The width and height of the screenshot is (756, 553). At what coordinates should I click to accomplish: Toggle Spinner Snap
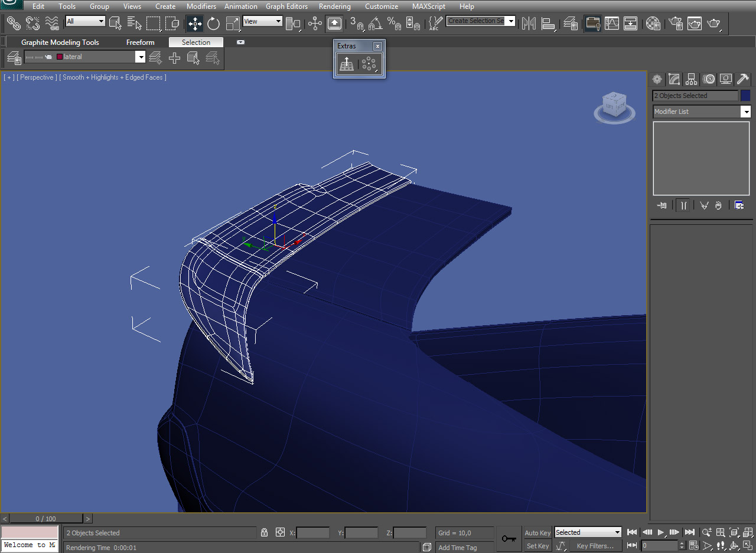pyautogui.click(x=413, y=24)
